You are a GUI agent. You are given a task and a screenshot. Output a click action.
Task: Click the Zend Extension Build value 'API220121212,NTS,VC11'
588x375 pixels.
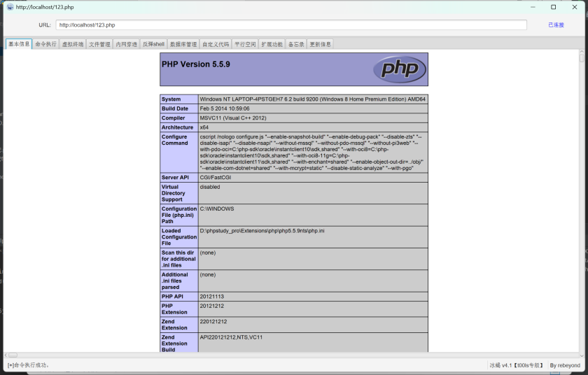231,337
